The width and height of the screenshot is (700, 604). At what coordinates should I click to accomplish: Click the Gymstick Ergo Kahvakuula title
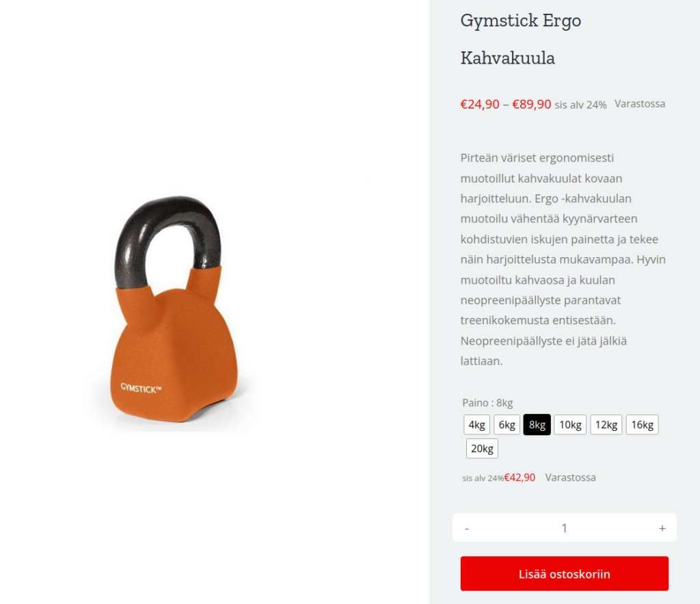(520, 39)
